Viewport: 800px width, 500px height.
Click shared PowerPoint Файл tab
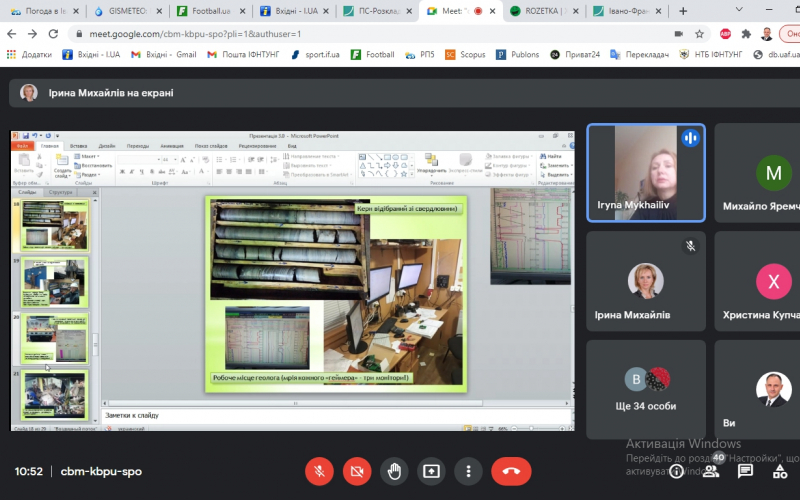tap(22, 146)
